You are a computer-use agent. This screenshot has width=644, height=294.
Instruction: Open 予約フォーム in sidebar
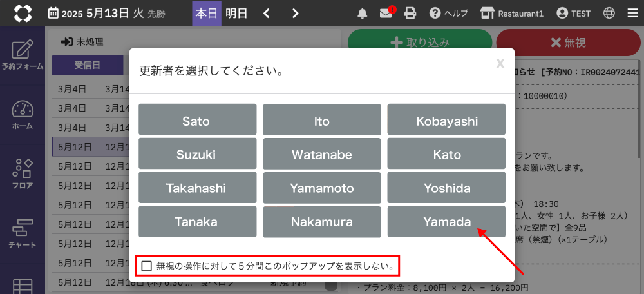point(23,55)
